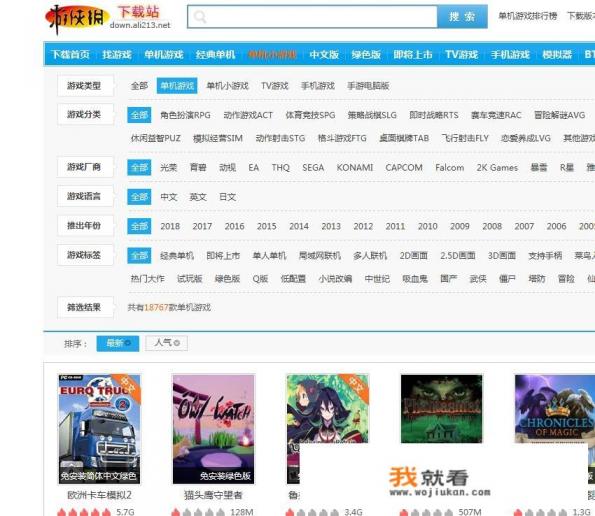Select the 低配置 tag
This screenshot has height=516, width=595.
(293, 279)
